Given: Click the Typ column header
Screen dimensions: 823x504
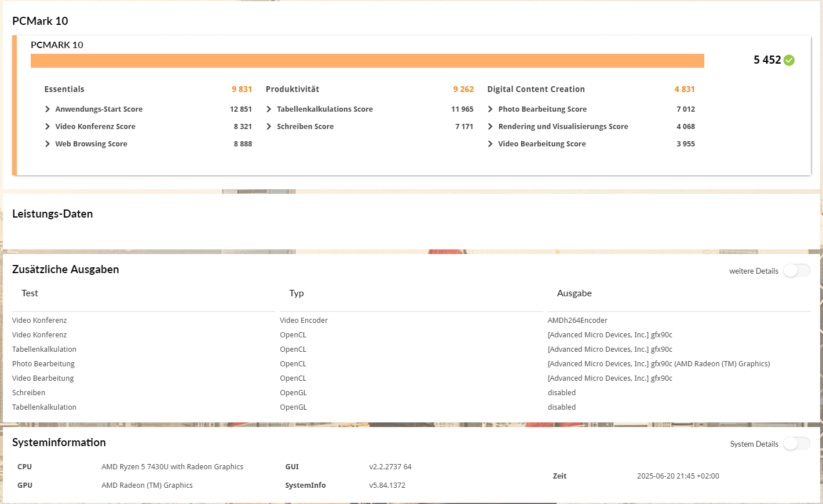Looking at the screenshot, I should point(297,293).
